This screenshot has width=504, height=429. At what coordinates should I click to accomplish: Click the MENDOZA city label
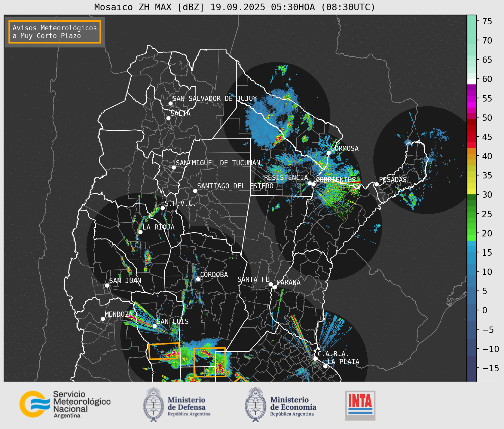point(119,314)
